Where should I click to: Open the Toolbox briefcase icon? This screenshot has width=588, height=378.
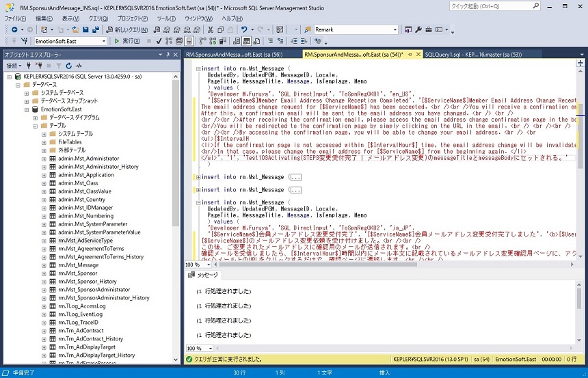click(x=429, y=29)
